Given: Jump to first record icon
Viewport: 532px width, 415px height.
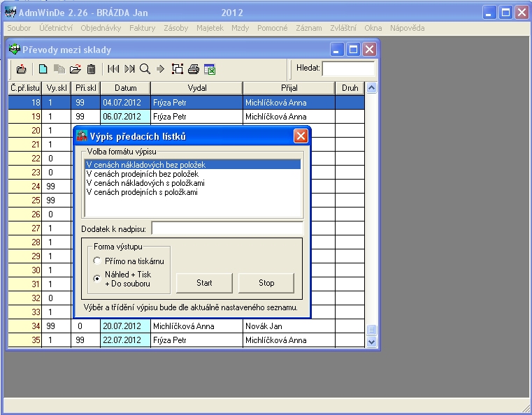Looking at the screenshot, I should click(113, 69).
